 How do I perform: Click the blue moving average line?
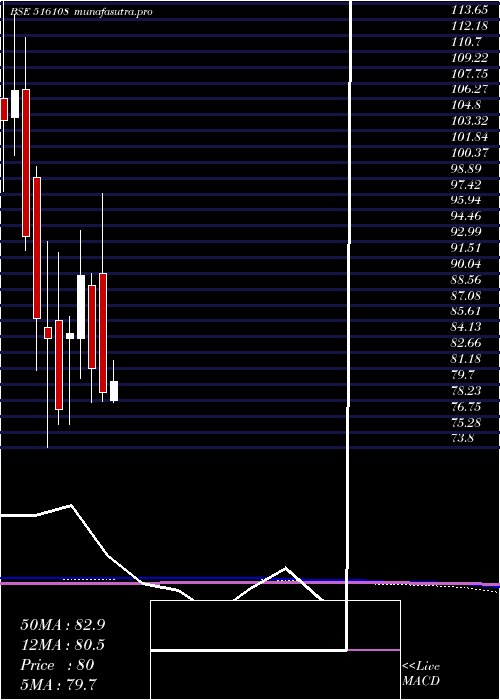pos(179,579)
